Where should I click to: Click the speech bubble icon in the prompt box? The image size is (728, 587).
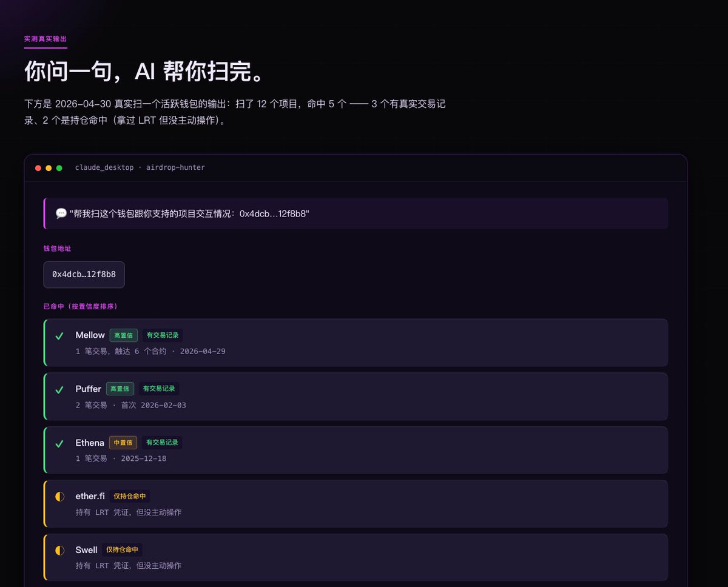(61, 213)
